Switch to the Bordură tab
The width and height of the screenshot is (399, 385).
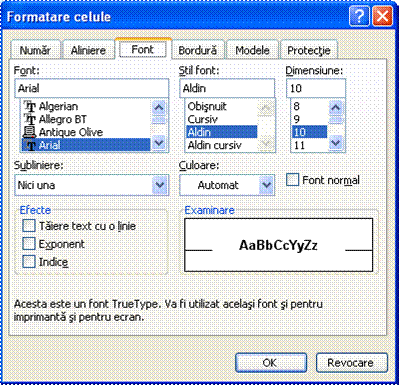coord(198,50)
